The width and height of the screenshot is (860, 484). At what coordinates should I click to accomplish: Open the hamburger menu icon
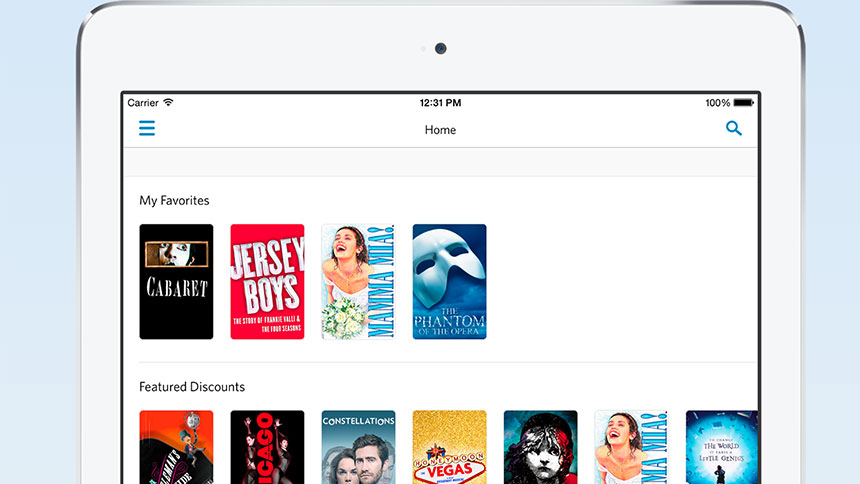coord(147,128)
